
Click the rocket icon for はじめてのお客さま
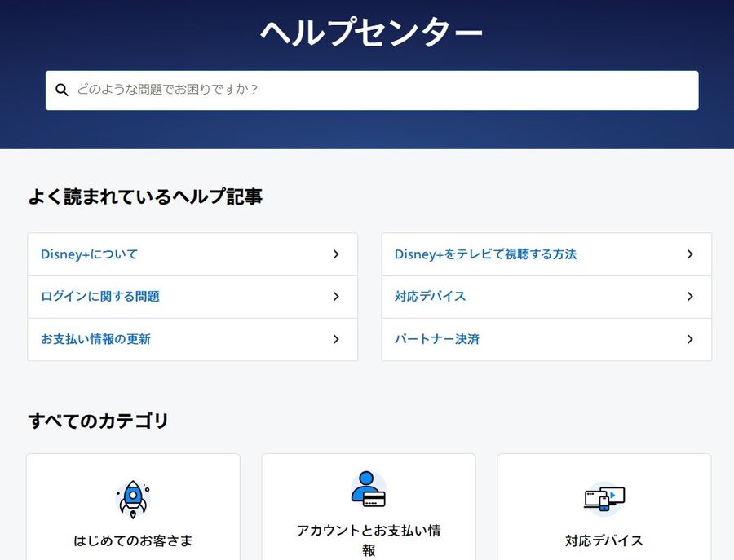[x=133, y=499]
